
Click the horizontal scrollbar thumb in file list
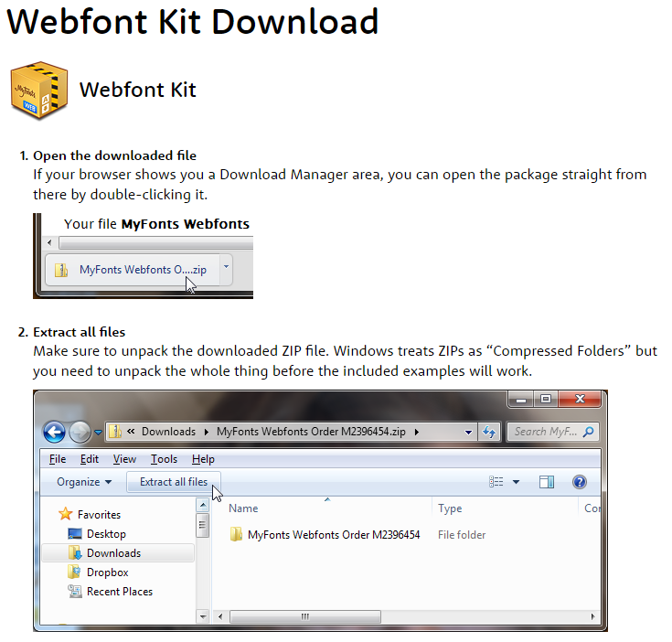click(305, 616)
